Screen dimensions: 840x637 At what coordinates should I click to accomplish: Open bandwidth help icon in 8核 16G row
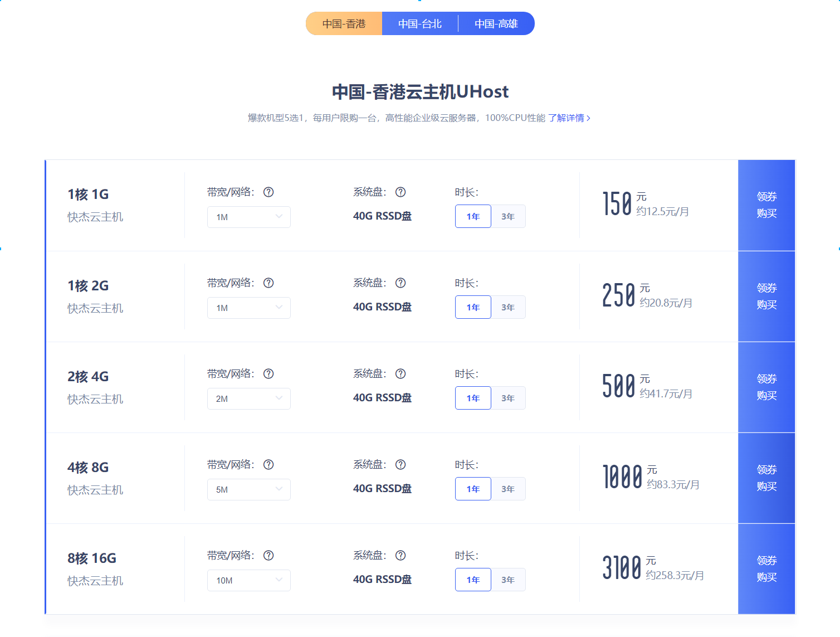[268, 556]
